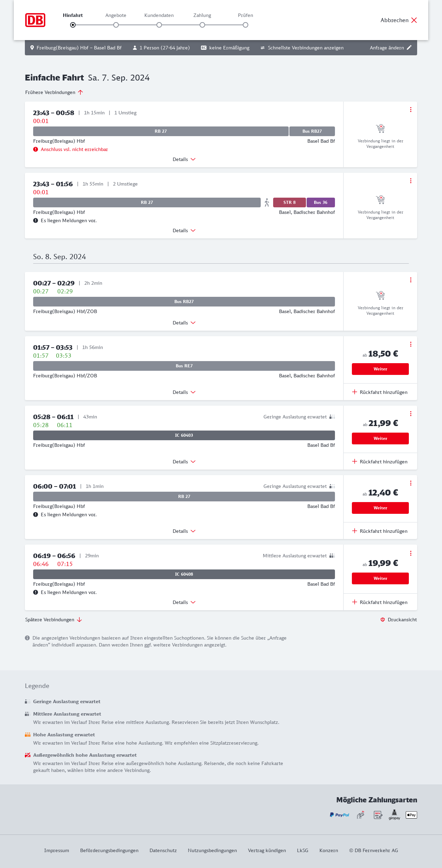Click the Abbrechen X icon
The image size is (442, 868).
(414, 20)
